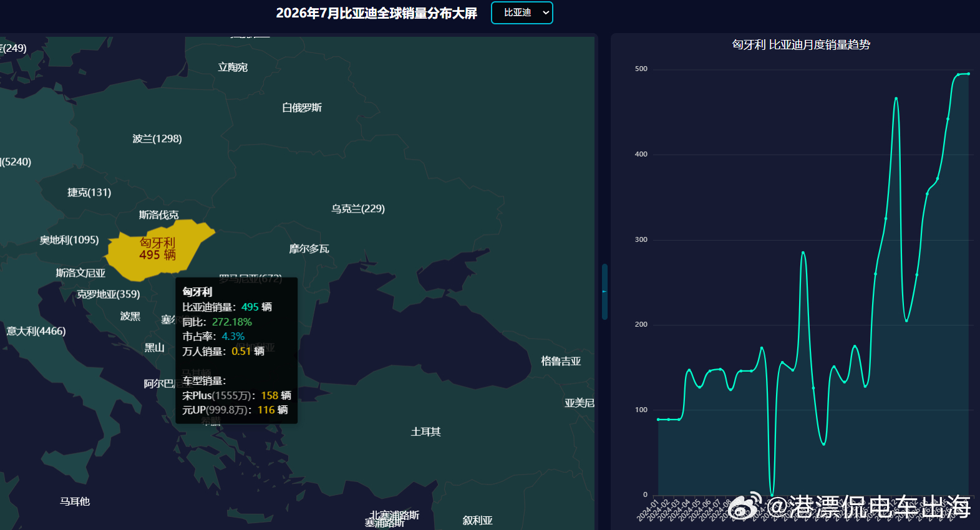
Task: Click the 波黑 map label
Action: click(130, 316)
